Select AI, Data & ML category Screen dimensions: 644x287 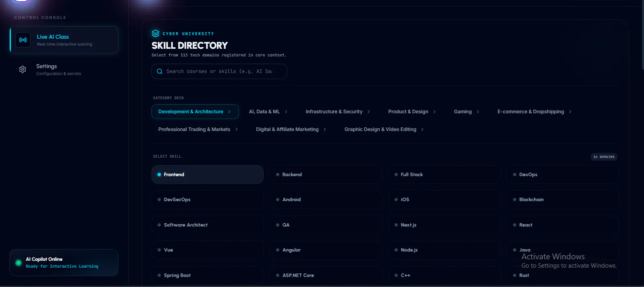[x=268, y=112]
